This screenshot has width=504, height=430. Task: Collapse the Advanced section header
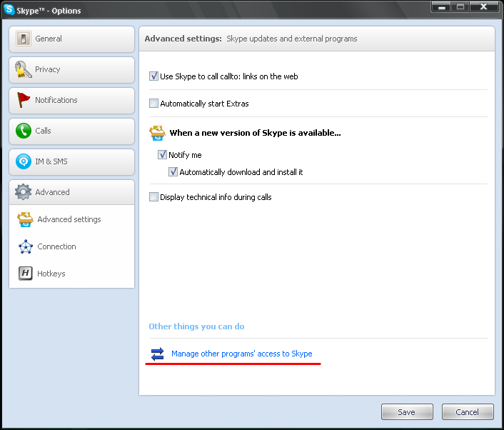[71, 192]
